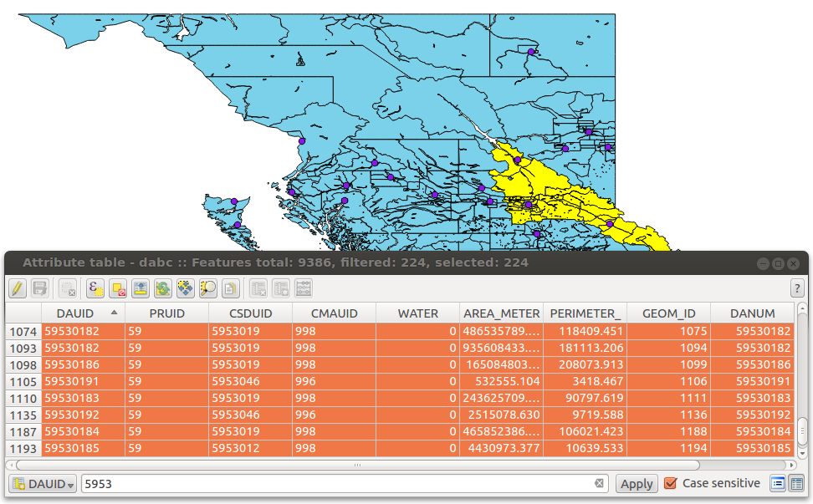This screenshot has width=813, height=504.
Task: Copy selected rows to clipboard icon
Action: [x=231, y=288]
